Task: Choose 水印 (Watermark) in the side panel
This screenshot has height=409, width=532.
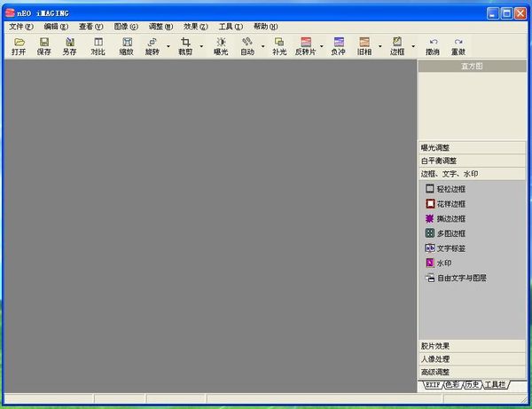Action: pyautogui.click(x=444, y=263)
